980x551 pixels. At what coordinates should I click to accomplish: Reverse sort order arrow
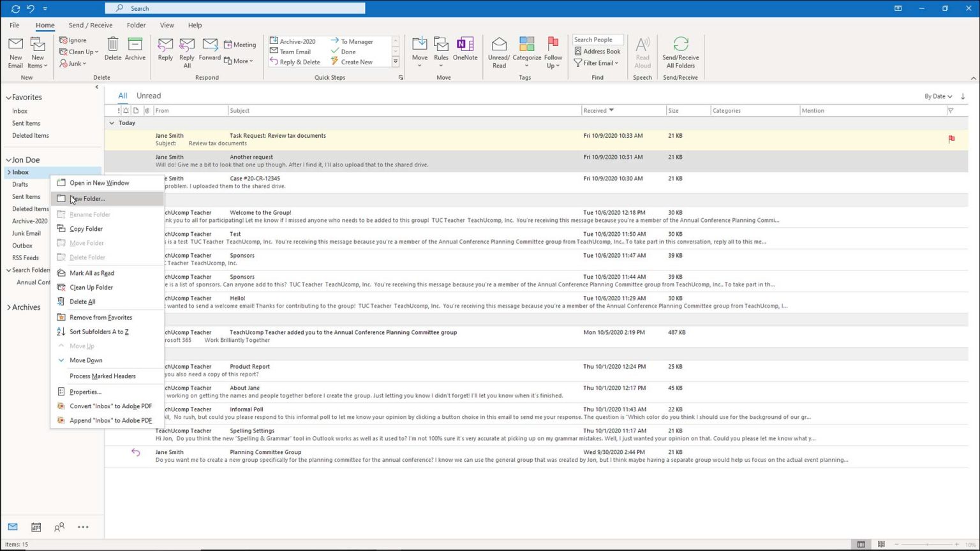click(x=963, y=96)
